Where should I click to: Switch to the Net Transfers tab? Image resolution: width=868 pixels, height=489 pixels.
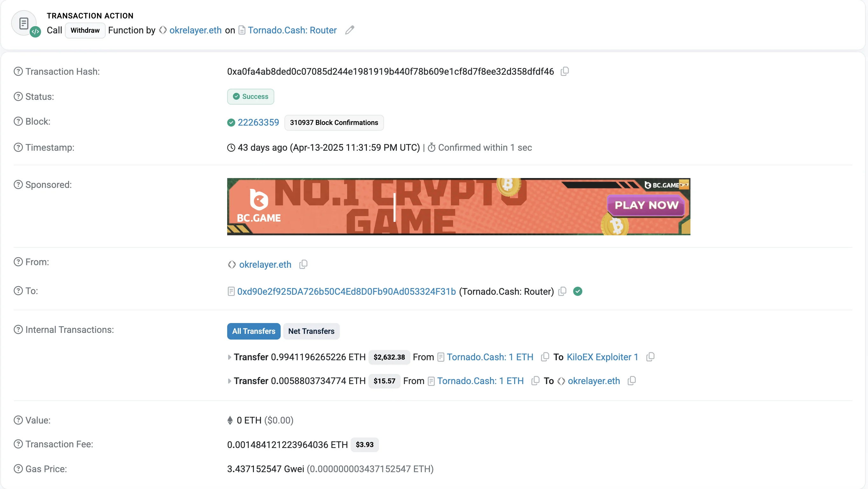point(311,331)
